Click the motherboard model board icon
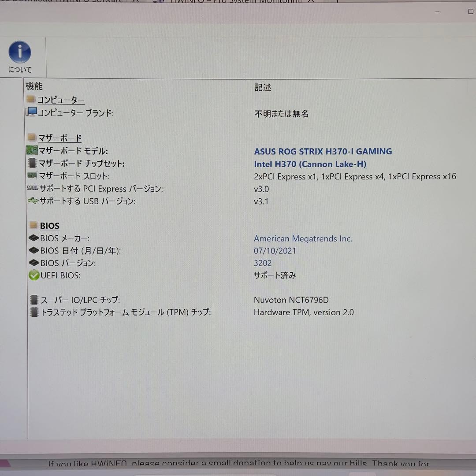The height and width of the screenshot is (476, 476). point(32,150)
